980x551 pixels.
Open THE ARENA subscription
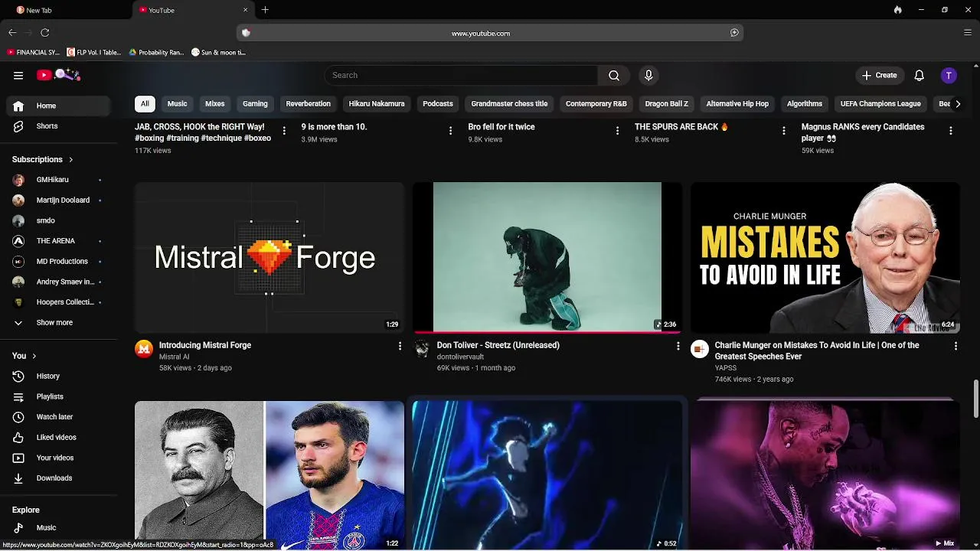coord(58,241)
